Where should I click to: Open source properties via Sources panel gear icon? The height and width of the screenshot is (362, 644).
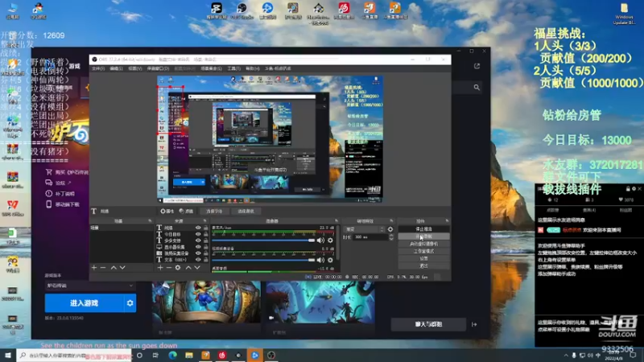tap(178, 268)
